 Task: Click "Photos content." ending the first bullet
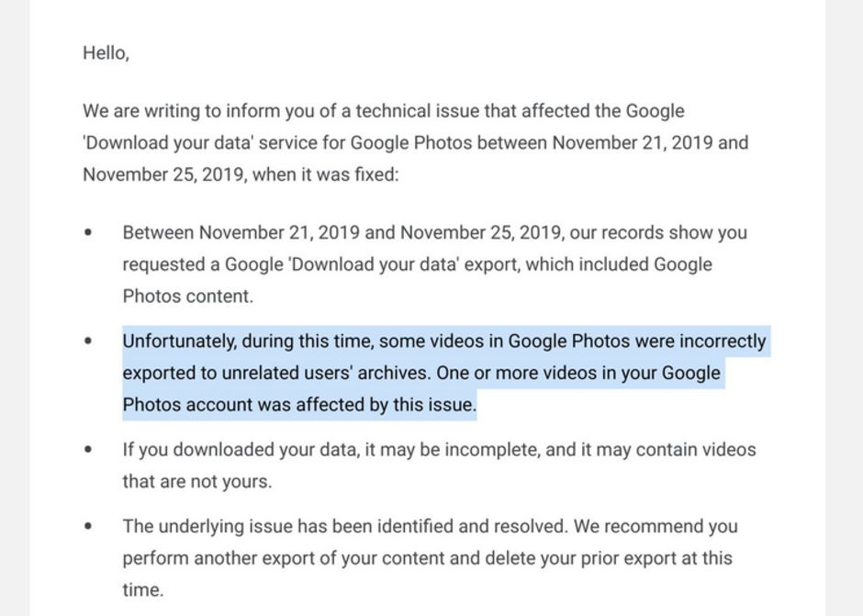[x=187, y=296]
